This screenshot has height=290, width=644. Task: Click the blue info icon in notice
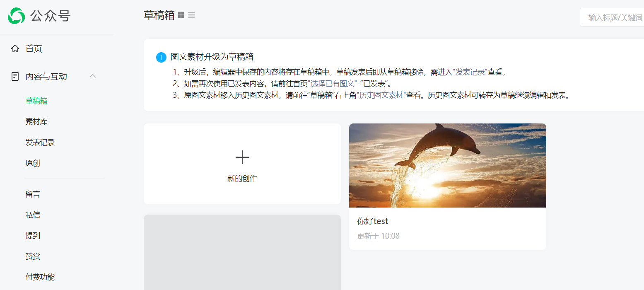(161, 58)
